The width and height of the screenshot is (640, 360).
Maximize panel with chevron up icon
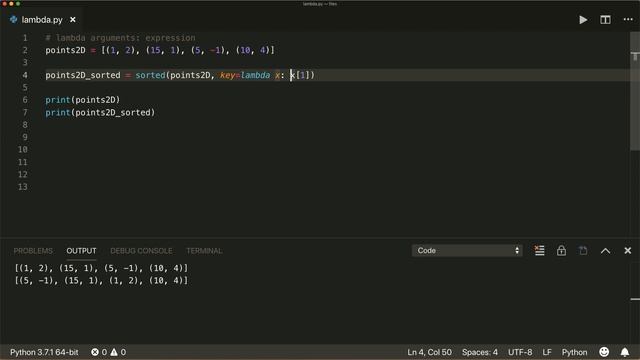click(x=605, y=251)
